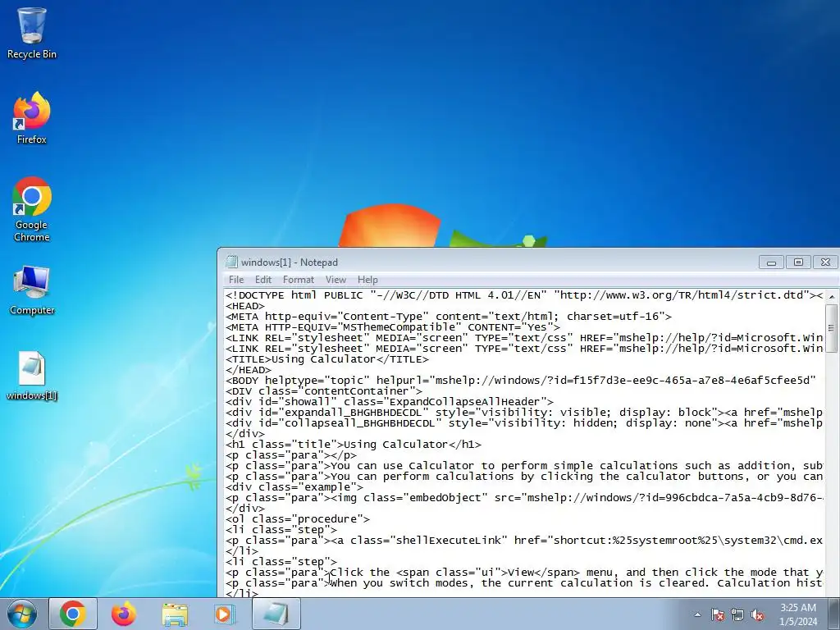This screenshot has width=840, height=630.
Task: Open the Recycle Bin desktop icon
Action: click(x=32, y=32)
